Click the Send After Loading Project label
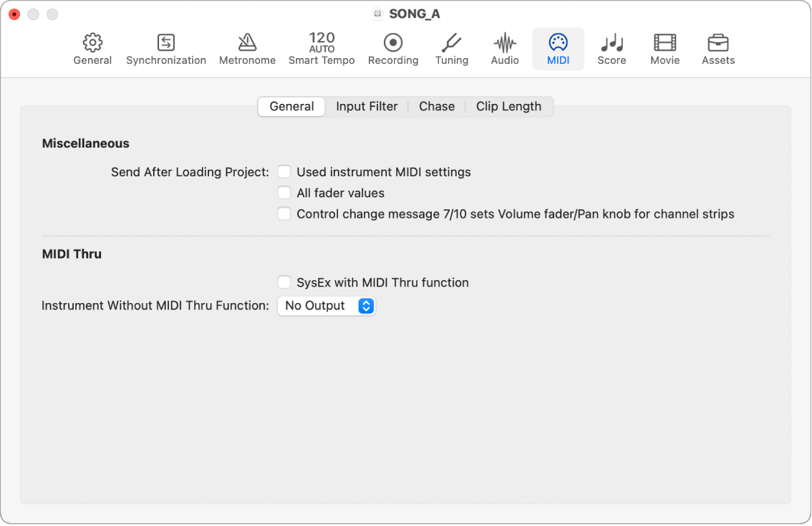The height and width of the screenshot is (526, 812). click(x=190, y=172)
